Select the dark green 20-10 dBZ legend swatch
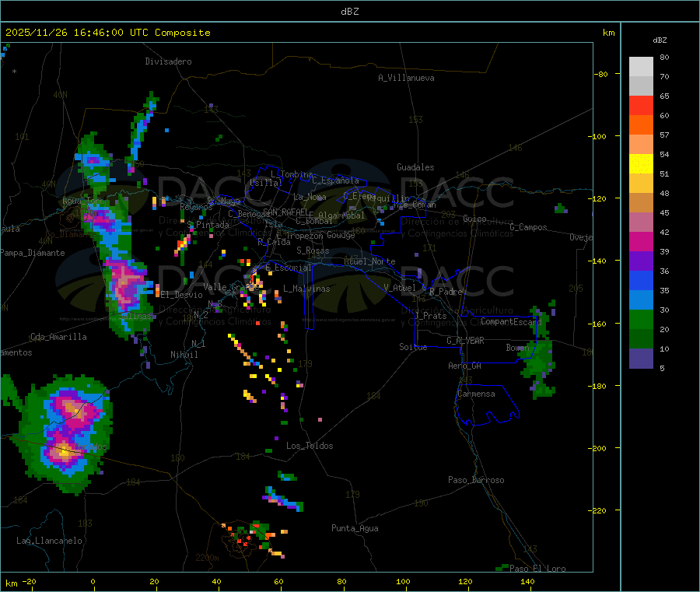The height and width of the screenshot is (592, 700). coord(641,339)
